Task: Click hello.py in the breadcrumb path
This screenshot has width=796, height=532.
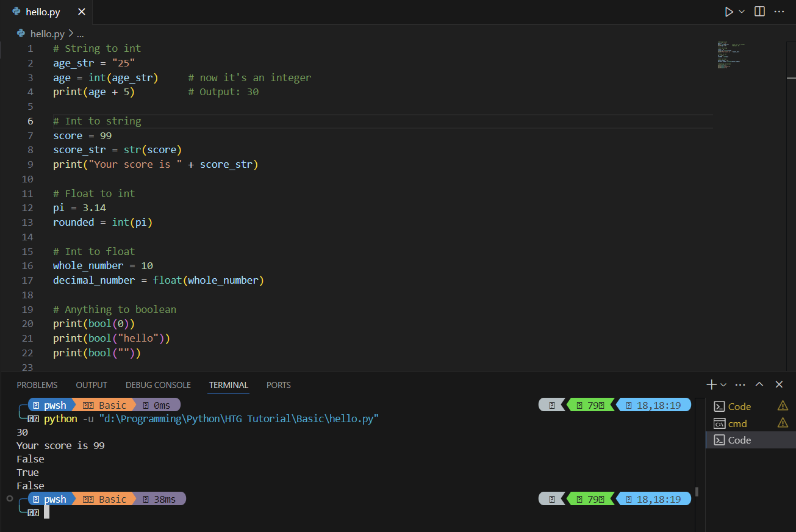Action: point(47,34)
